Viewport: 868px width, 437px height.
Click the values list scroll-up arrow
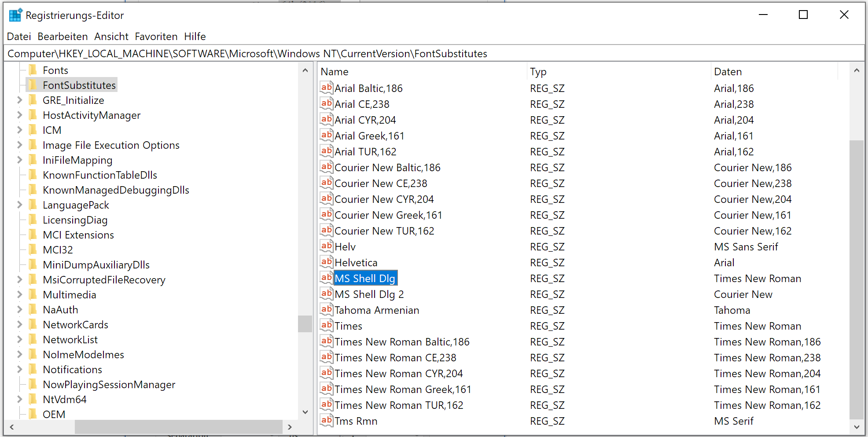pos(857,70)
